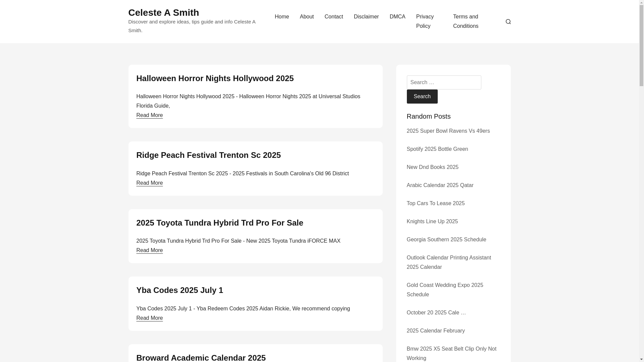
Task: Open the Terms and Conditions page
Action: point(466,21)
